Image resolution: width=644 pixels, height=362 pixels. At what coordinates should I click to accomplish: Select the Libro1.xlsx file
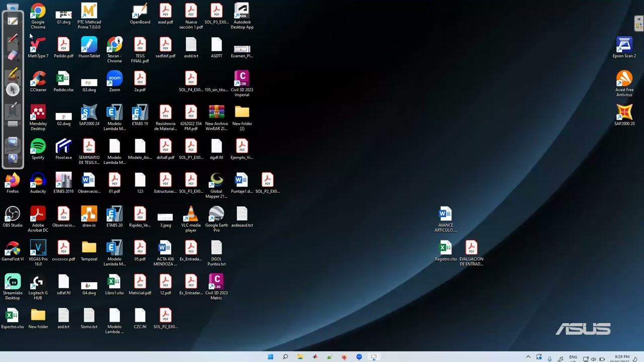(x=114, y=284)
